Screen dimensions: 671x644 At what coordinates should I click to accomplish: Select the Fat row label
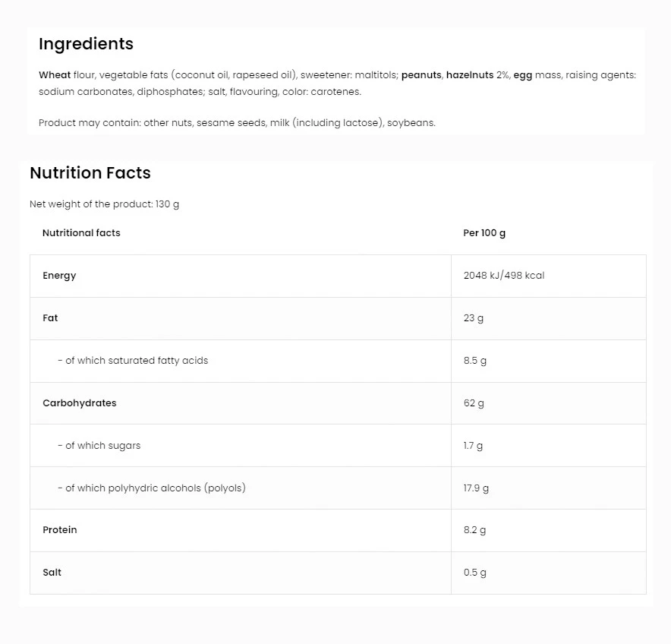(x=50, y=318)
